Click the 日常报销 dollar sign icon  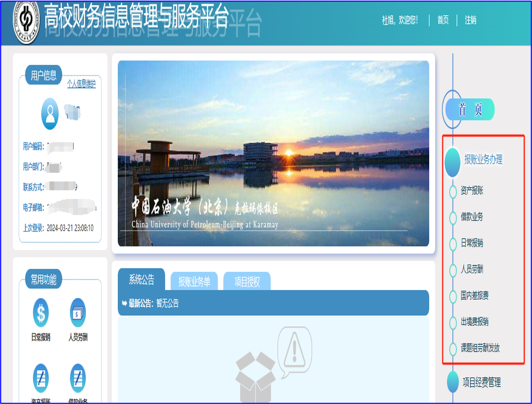pyautogui.click(x=41, y=313)
